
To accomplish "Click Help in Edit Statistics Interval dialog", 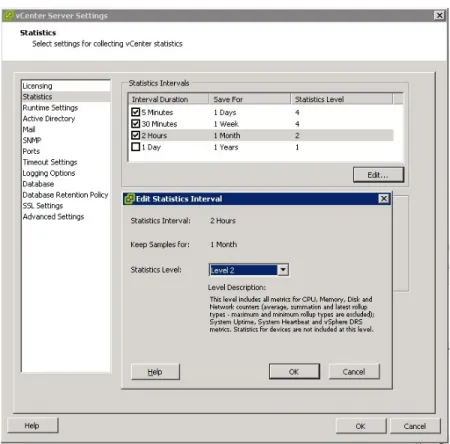I will (x=155, y=372).
